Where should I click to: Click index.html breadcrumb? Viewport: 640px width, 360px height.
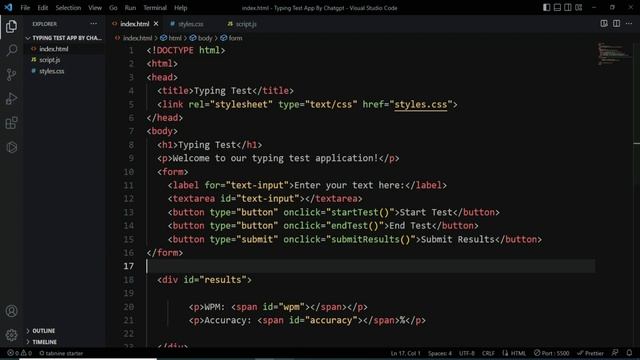(x=137, y=38)
